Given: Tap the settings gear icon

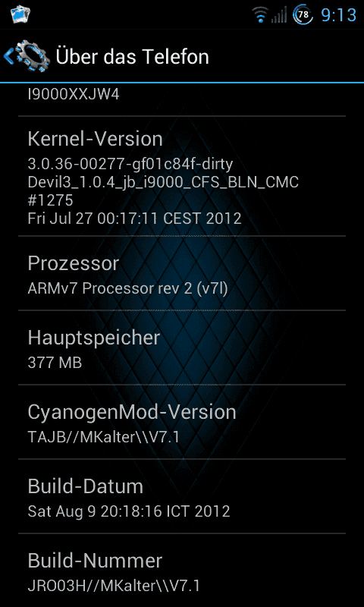Looking at the screenshot, I should click(32, 57).
